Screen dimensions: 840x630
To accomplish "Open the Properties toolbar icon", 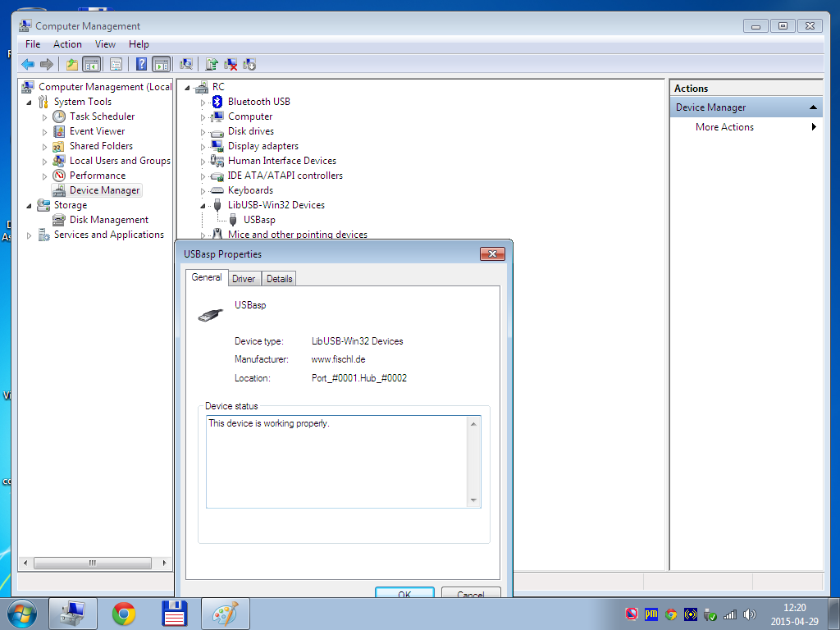I will 116,64.
